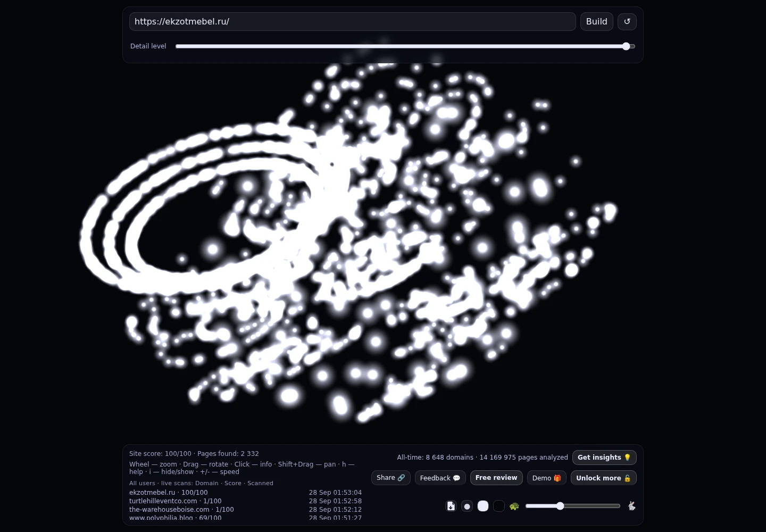The image size is (766, 532).
Task: Click the record dot button
Action: pyautogui.click(x=467, y=506)
